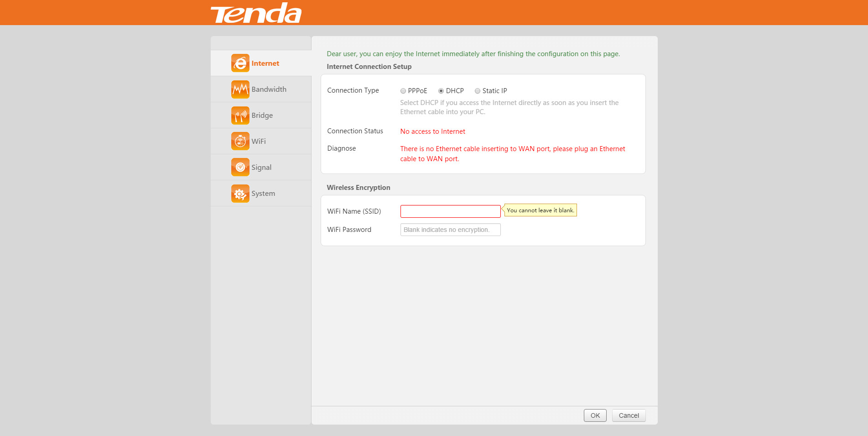The image size is (868, 436).
Task: Open the Bandwidth menu section
Action: [x=269, y=89]
